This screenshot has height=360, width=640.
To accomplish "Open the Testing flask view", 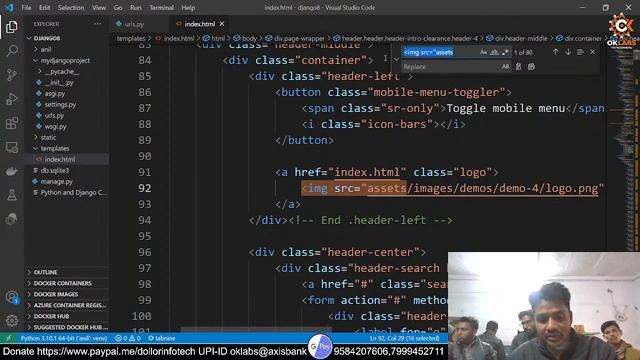I will pos(11,195).
